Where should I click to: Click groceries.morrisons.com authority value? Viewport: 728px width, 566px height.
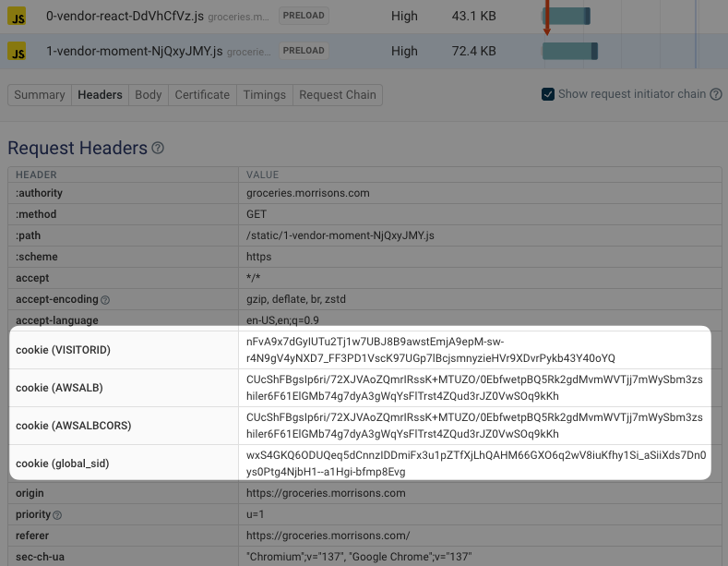308,193
